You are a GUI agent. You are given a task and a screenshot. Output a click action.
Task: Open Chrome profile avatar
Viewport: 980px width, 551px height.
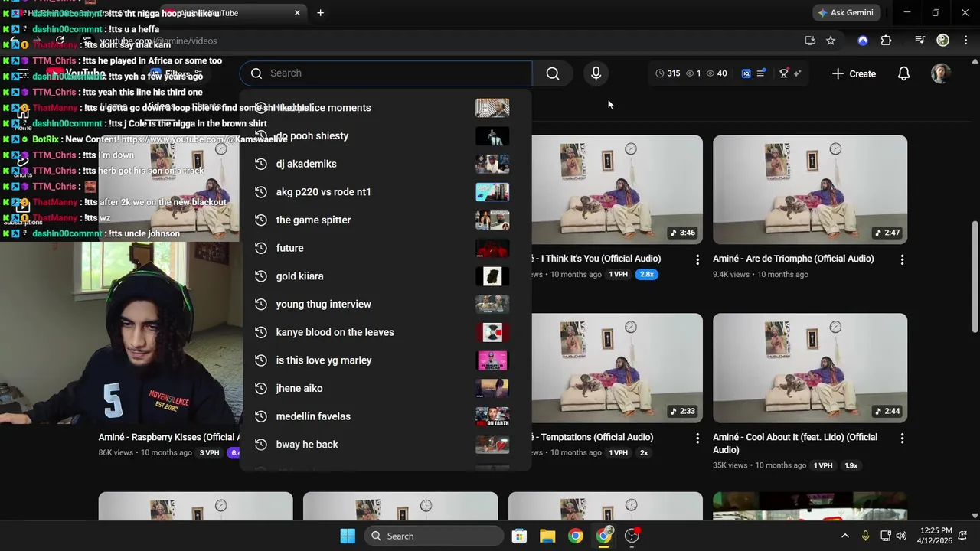(x=943, y=41)
